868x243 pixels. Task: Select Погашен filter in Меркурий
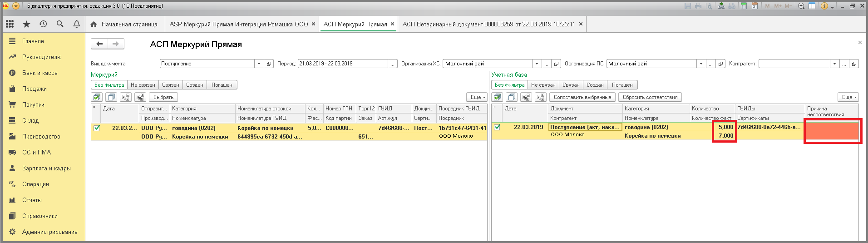coord(222,85)
